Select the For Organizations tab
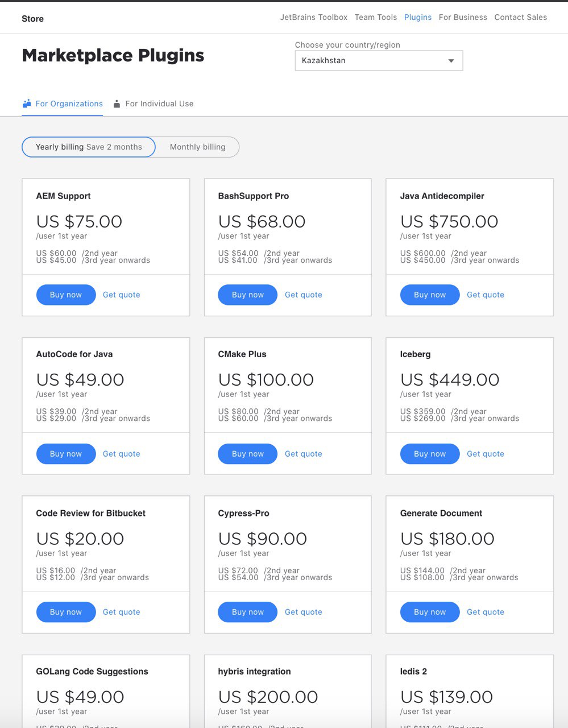The width and height of the screenshot is (568, 728). tap(63, 104)
